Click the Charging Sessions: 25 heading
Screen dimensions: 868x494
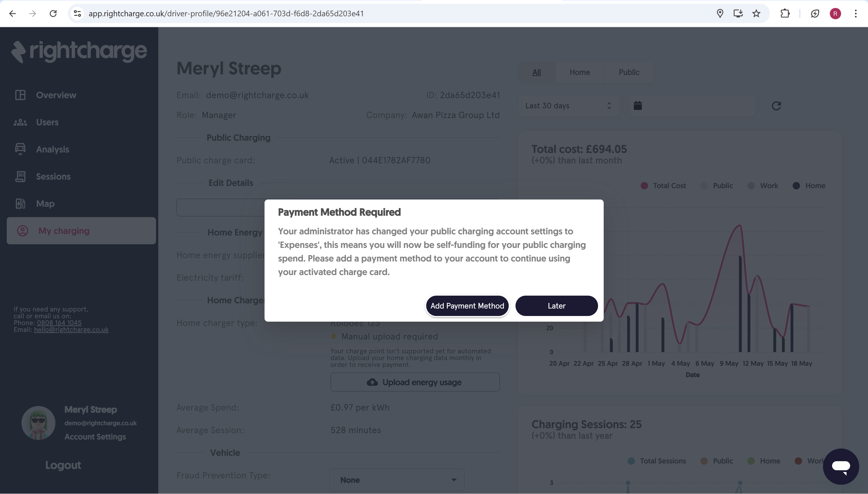coord(587,424)
